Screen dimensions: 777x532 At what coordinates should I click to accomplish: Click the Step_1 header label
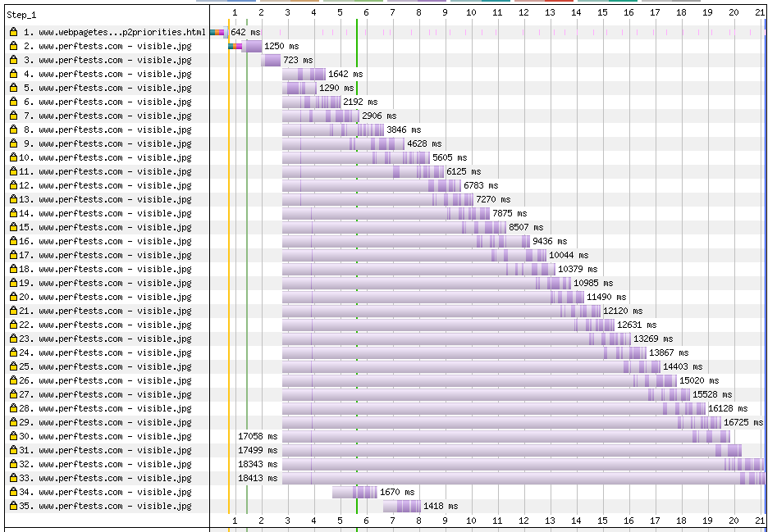pyautogui.click(x=21, y=14)
